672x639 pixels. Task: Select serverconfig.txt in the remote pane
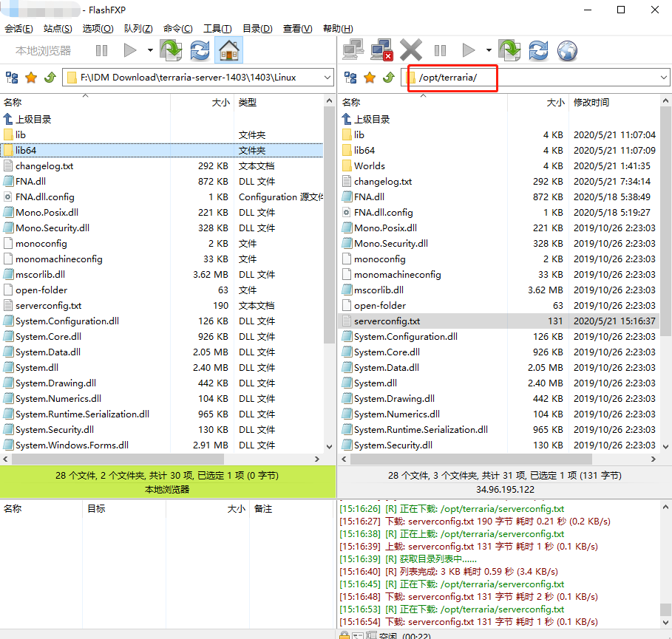tap(499, 321)
